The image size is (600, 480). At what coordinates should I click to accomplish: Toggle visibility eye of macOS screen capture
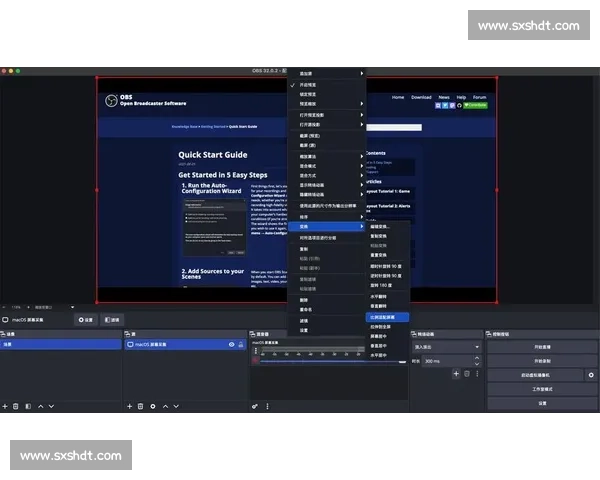tap(232, 344)
